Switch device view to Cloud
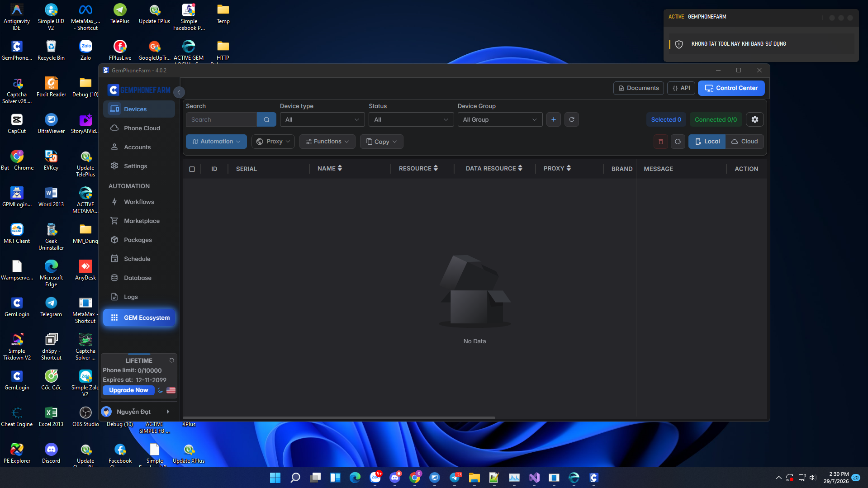The height and width of the screenshot is (488, 868). point(745,142)
